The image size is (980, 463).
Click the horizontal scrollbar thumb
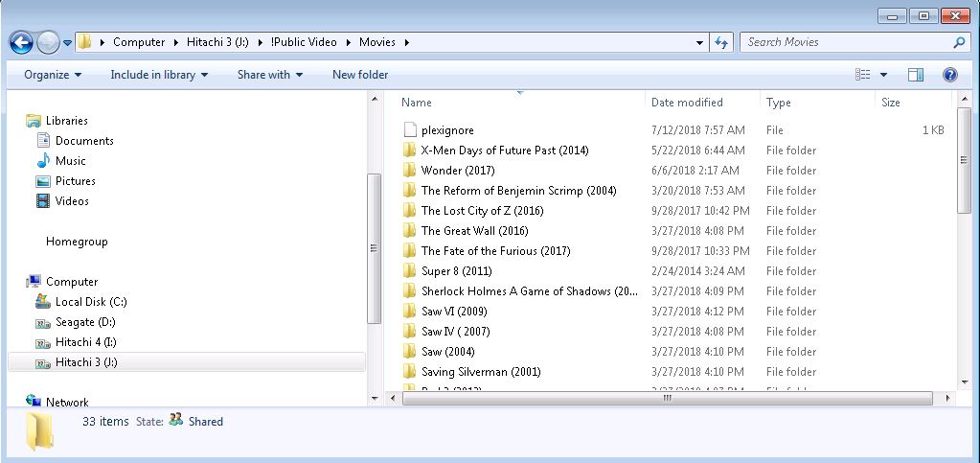tap(667, 398)
